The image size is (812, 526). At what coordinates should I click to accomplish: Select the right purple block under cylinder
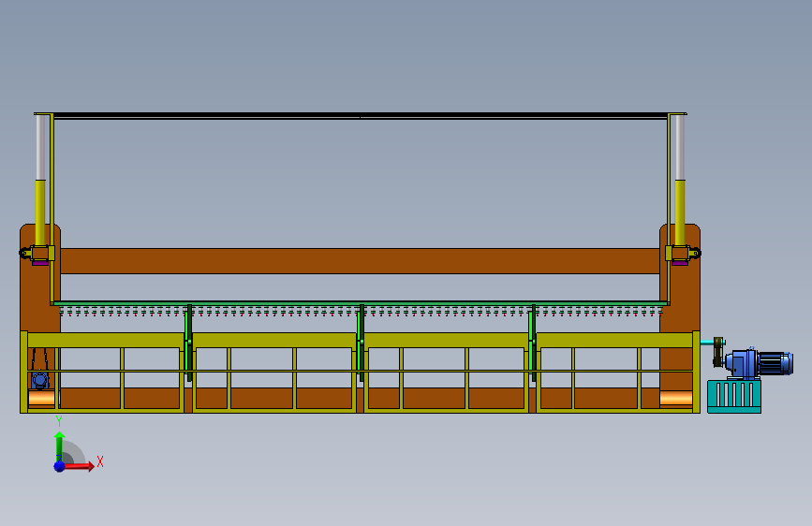(x=680, y=263)
